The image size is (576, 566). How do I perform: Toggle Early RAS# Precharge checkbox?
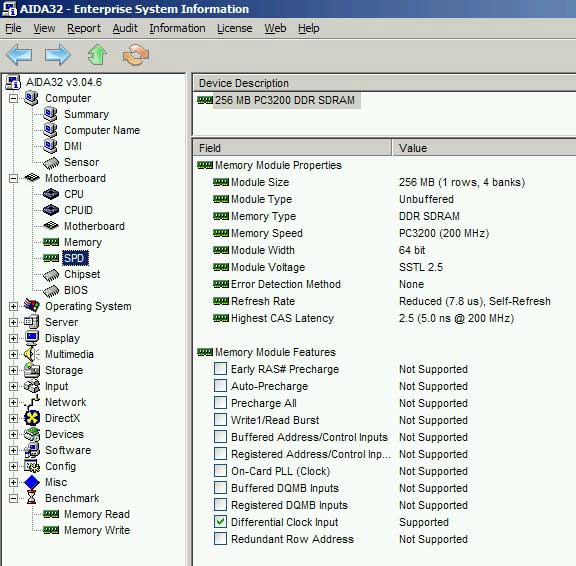click(220, 369)
